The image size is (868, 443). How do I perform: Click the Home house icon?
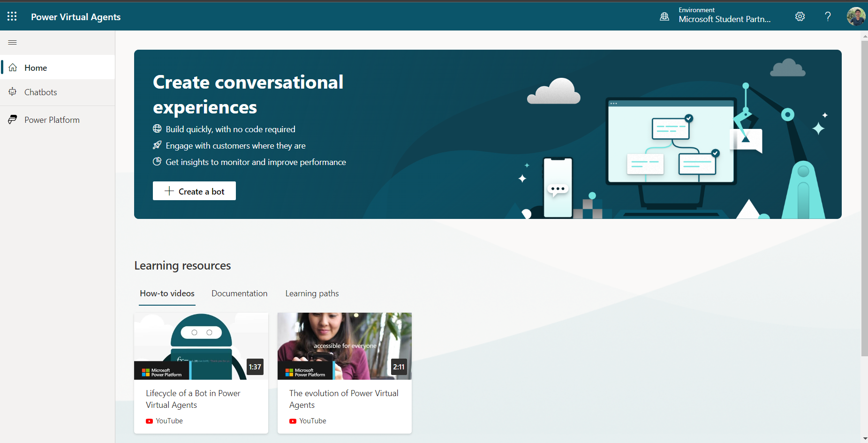pos(13,68)
